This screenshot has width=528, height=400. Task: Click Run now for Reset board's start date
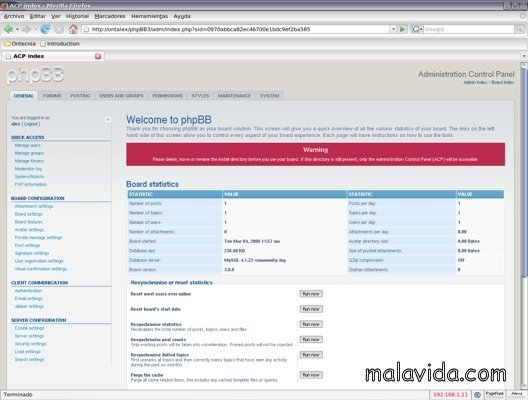(x=311, y=309)
